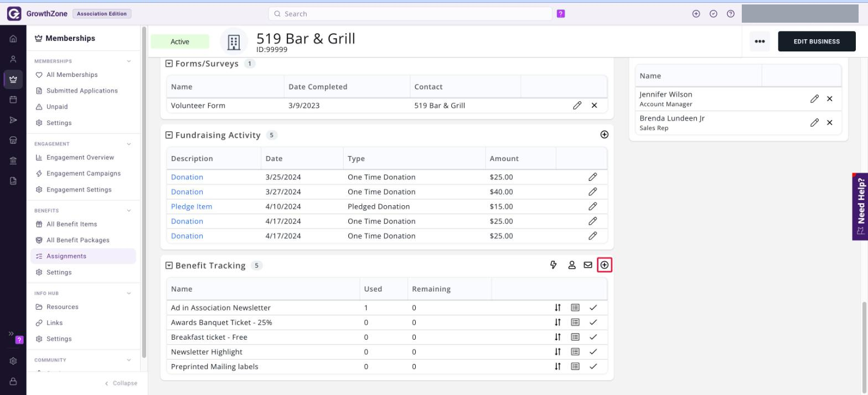Open the calendar Events icon in the left rail
The height and width of the screenshot is (395, 868).
[x=13, y=100]
